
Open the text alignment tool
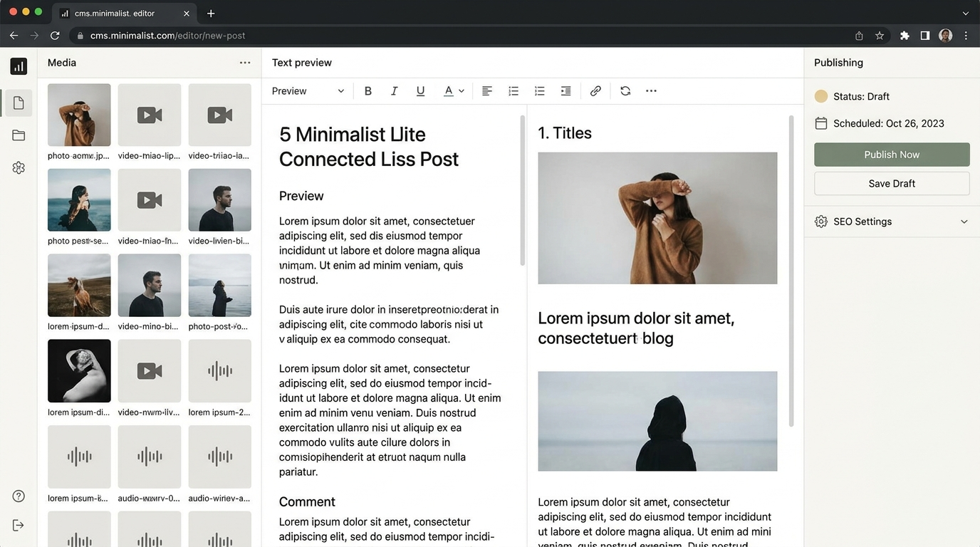pos(487,91)
